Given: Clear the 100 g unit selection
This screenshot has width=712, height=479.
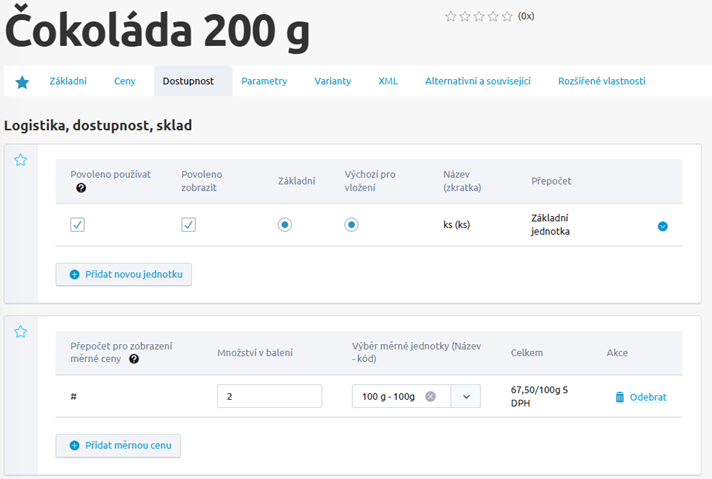Looking at the screenshot, I should (431, 396).
